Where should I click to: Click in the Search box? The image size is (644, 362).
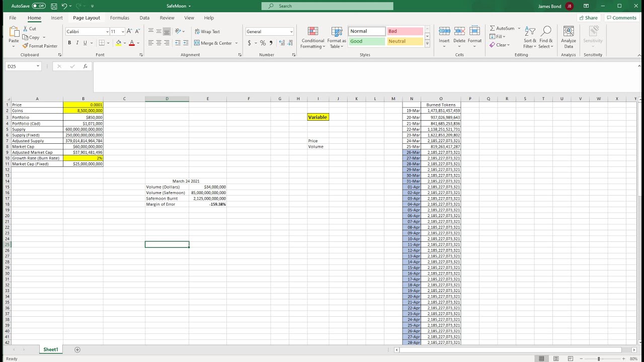point(328,6)
